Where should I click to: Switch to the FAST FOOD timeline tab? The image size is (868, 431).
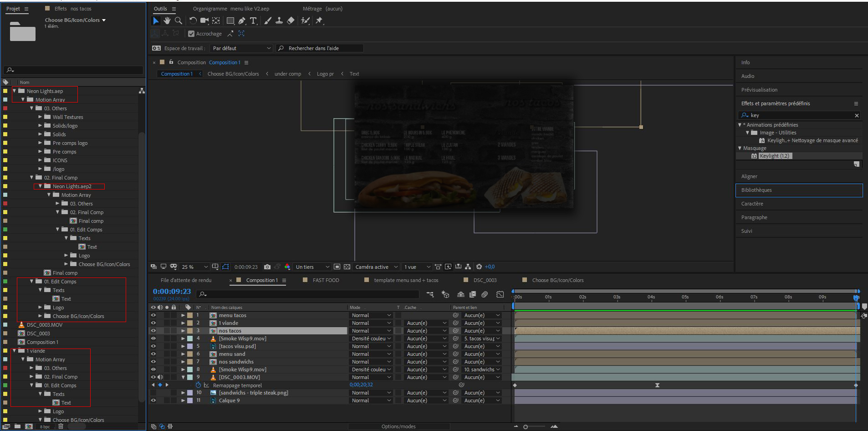(x=326, y=280)
